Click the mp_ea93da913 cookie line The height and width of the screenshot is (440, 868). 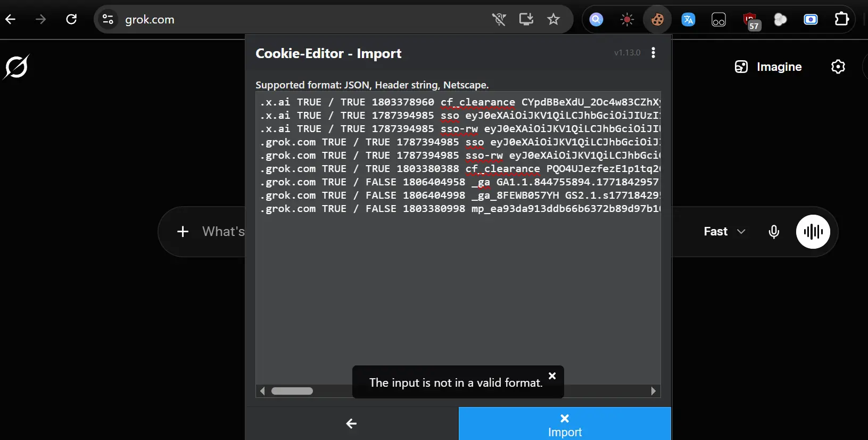460,209
